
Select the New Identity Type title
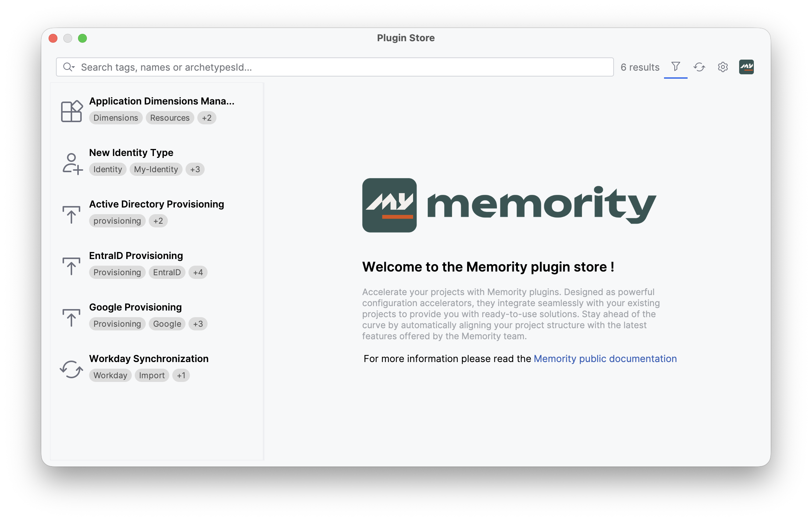coord(131,153)
